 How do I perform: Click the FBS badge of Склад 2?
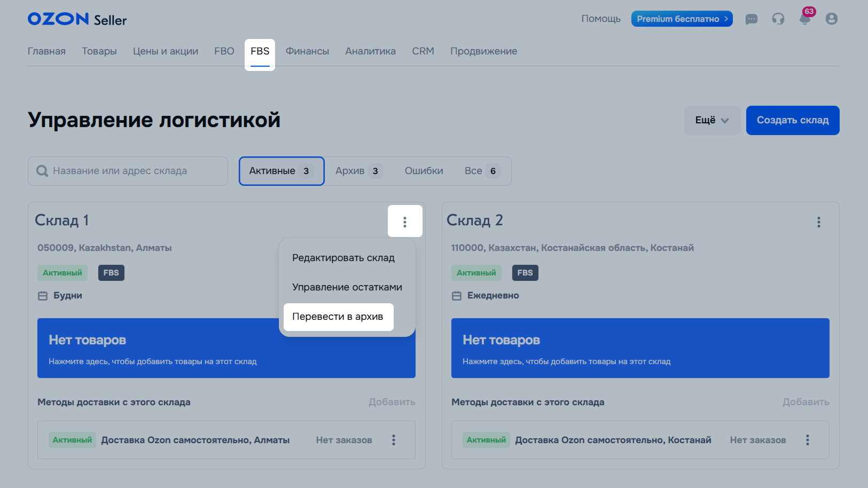point(525,273)
